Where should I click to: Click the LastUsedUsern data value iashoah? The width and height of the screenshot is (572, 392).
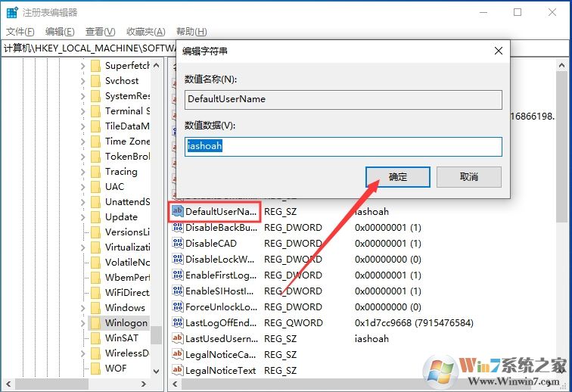(371, 339)
